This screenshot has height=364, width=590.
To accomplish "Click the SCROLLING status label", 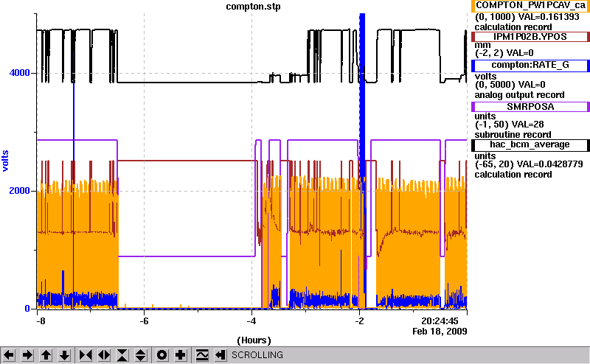I will (x=257, y=355).
